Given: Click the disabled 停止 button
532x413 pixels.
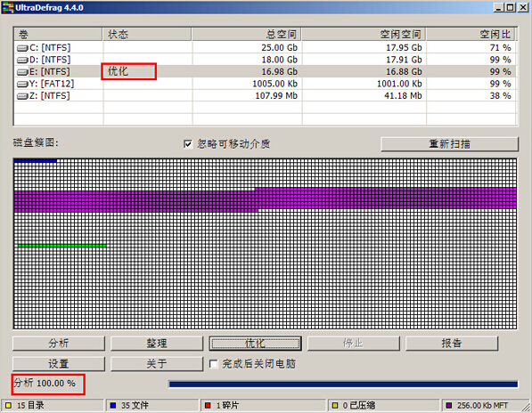Looking at the screenshot, I should (353, 344).
